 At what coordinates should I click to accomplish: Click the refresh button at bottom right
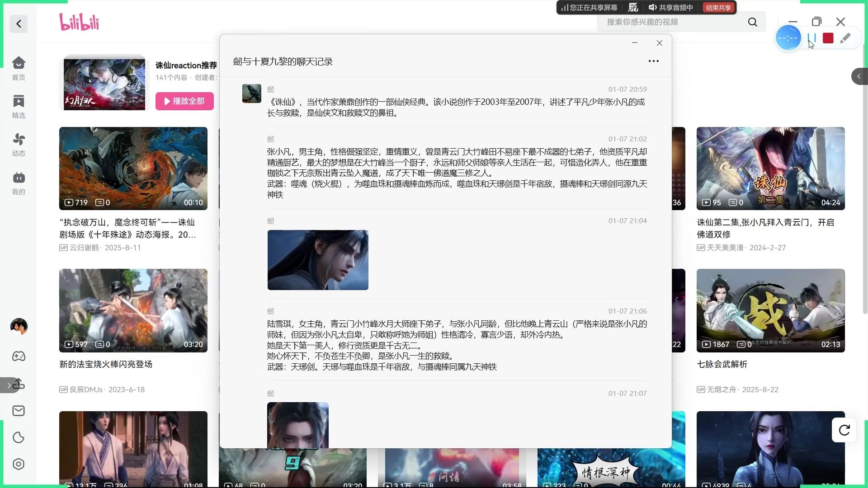(x=844, y=430)
